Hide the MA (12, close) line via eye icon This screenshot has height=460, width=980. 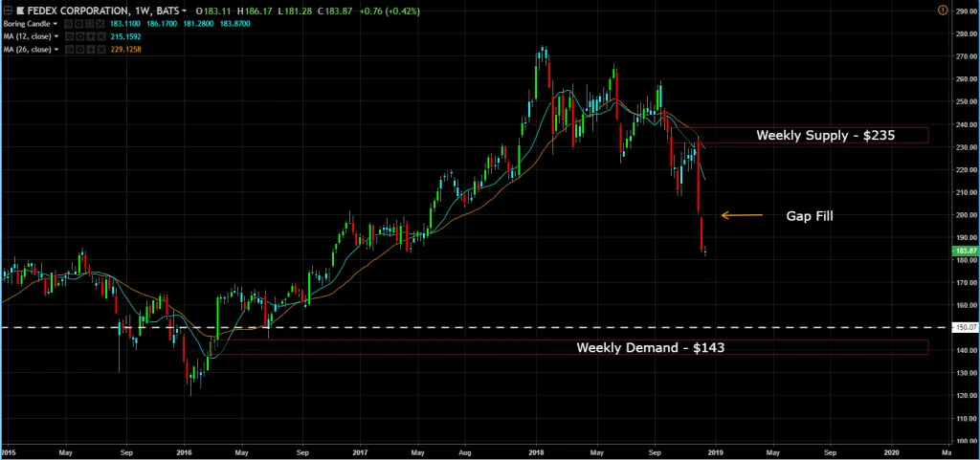pos(69,36)
